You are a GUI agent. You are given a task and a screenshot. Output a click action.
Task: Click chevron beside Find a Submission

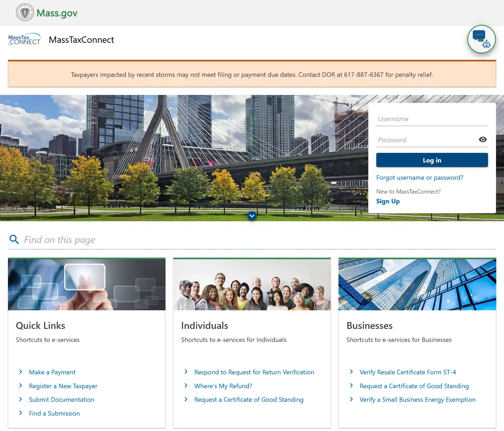pos(21,413)
